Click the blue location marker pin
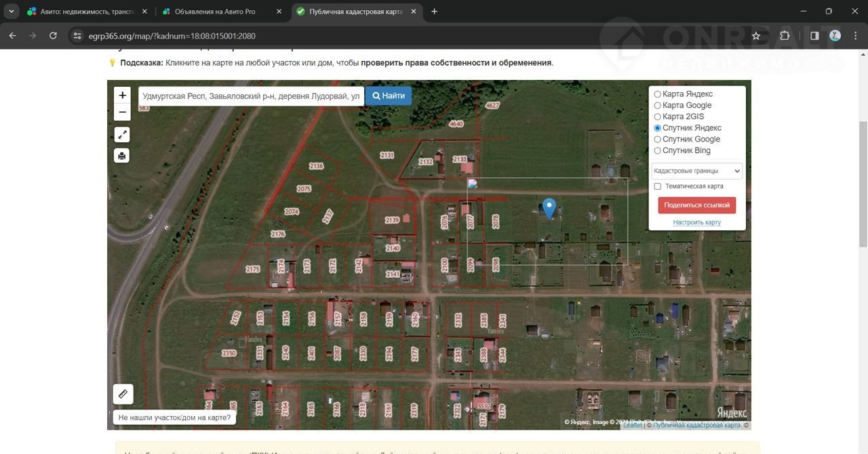 (549, 208)
